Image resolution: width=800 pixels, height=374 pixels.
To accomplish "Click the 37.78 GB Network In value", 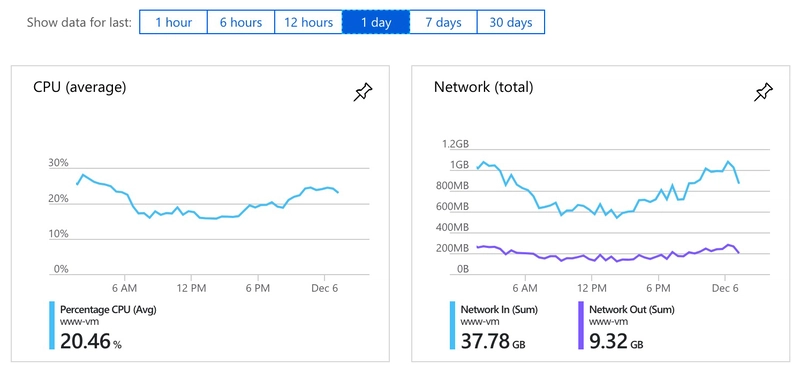I will 493,341.
